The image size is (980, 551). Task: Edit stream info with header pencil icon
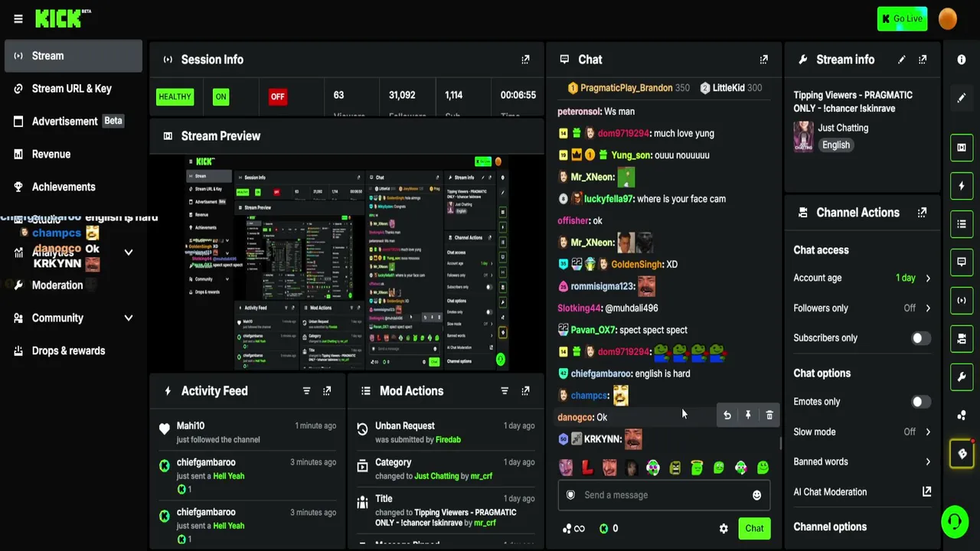902,60
